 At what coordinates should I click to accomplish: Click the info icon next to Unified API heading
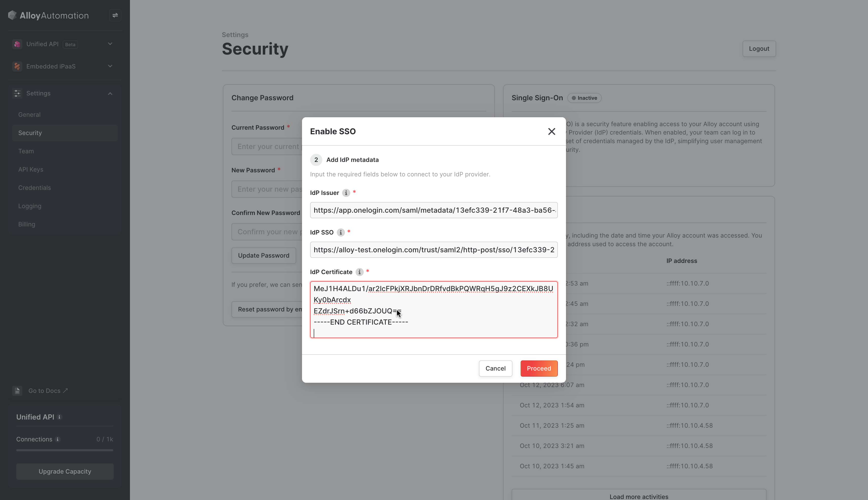pos(59,417)
